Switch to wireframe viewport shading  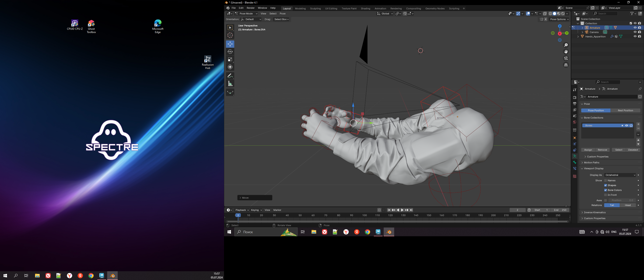click(x=550, y=14)
